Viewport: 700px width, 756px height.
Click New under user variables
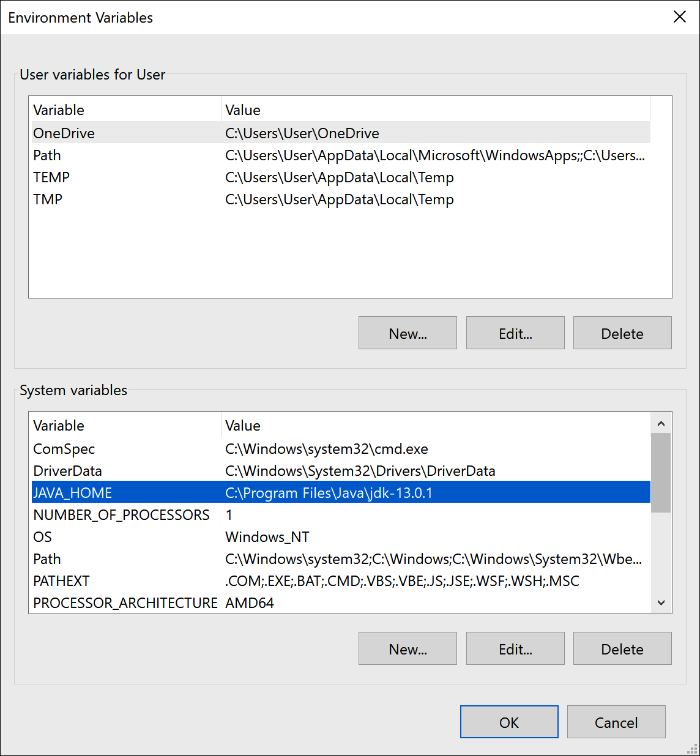407,333
